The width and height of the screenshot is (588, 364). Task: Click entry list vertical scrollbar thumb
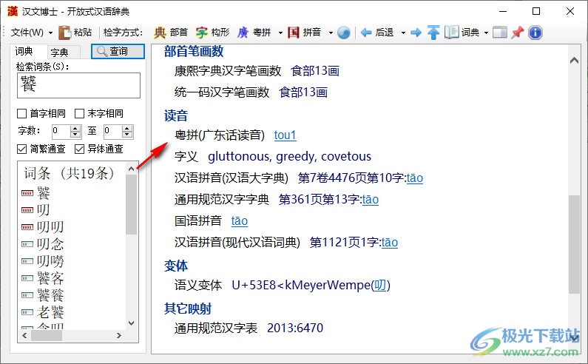(131, 204)
